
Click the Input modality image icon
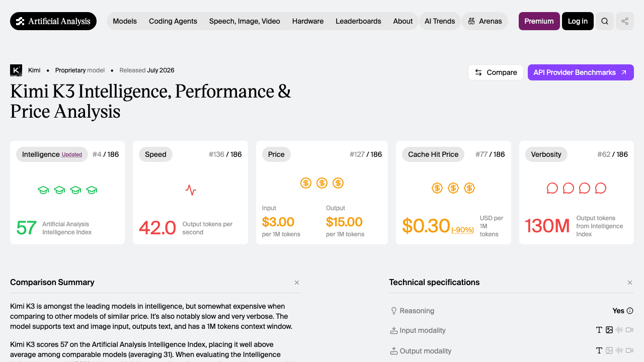click(x=609, y=330)
